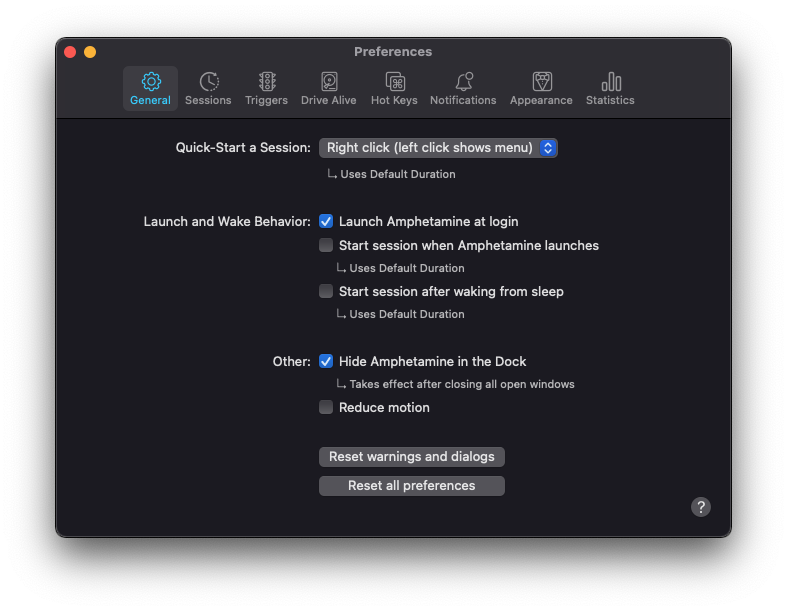The height and width of the screenshot is (611, 787).
Task: Disable Hide Amphetamine in the Dock
Action: coord(326,361)
